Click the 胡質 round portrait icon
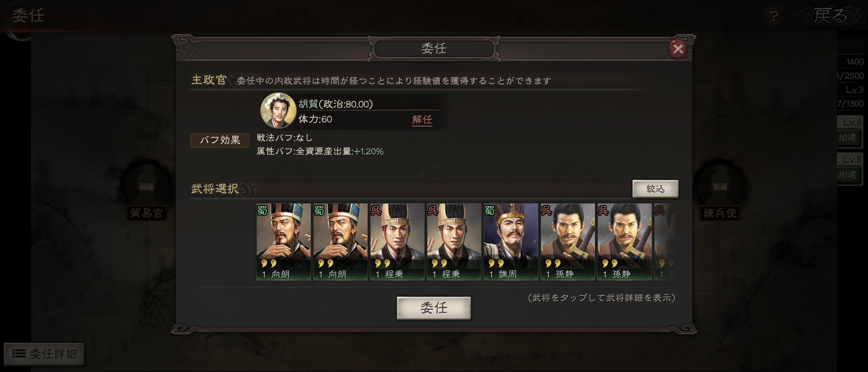 (278, 110)
